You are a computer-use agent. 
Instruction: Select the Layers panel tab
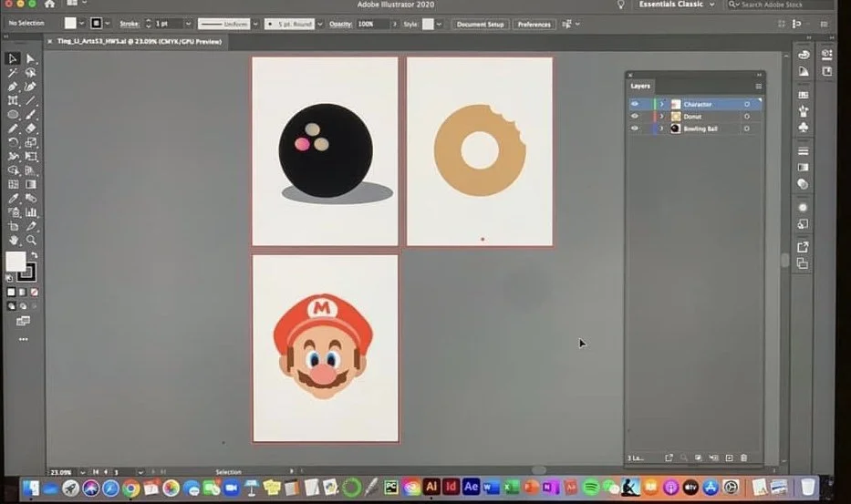640,87
